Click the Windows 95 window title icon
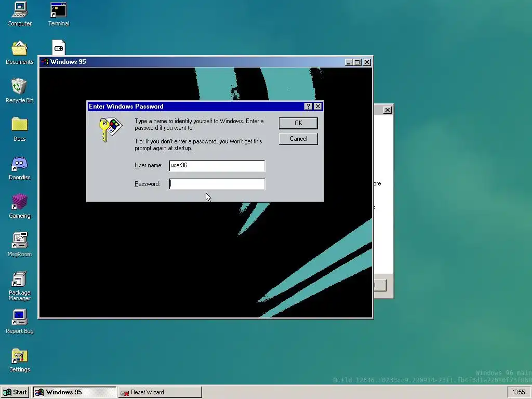This screenshot has height=399, width=532. (45, 62)
